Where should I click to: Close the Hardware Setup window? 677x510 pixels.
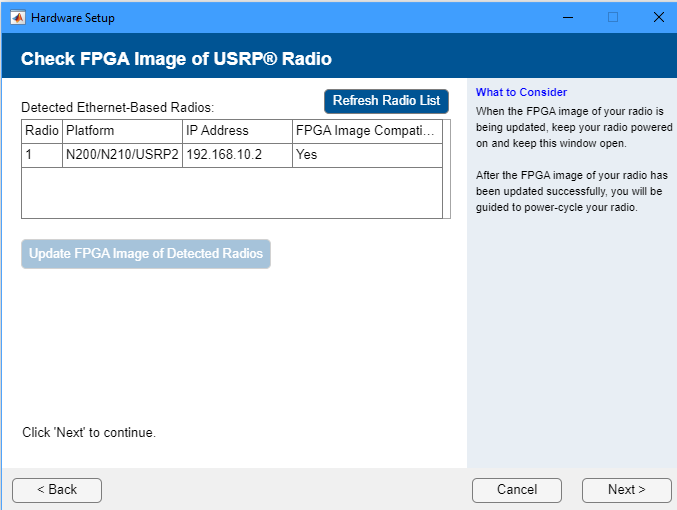click(x=658, y=17)
